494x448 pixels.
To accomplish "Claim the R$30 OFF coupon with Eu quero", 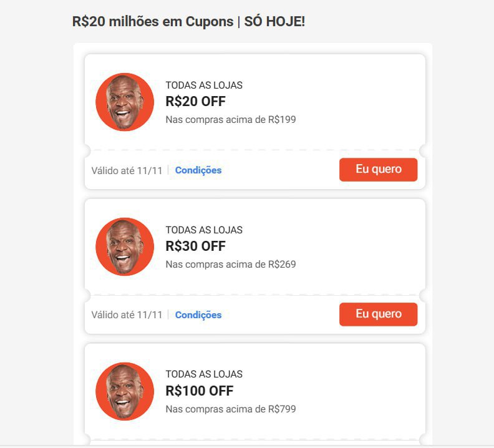I will coord(378,314).
